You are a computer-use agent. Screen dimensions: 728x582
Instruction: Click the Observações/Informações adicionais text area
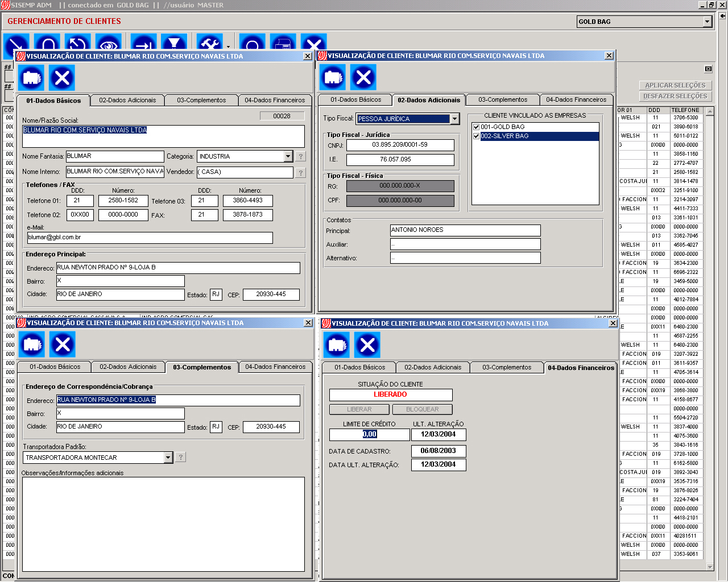(163, 524)
